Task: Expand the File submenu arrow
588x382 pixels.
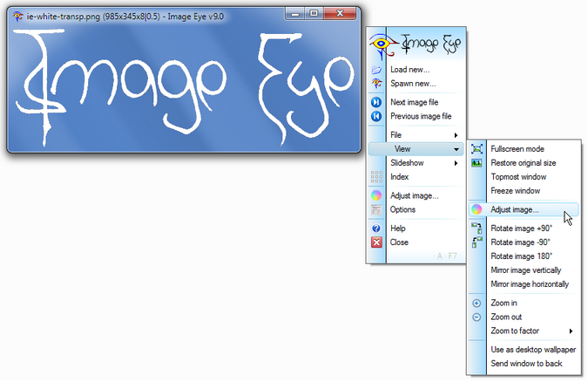Action: (456, 135)
